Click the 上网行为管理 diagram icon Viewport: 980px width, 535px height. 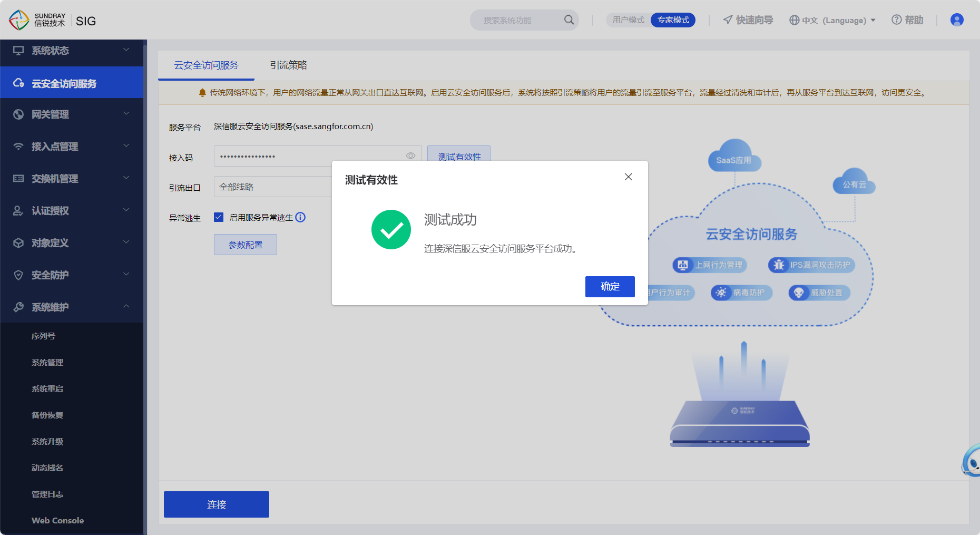coord(683,265)
